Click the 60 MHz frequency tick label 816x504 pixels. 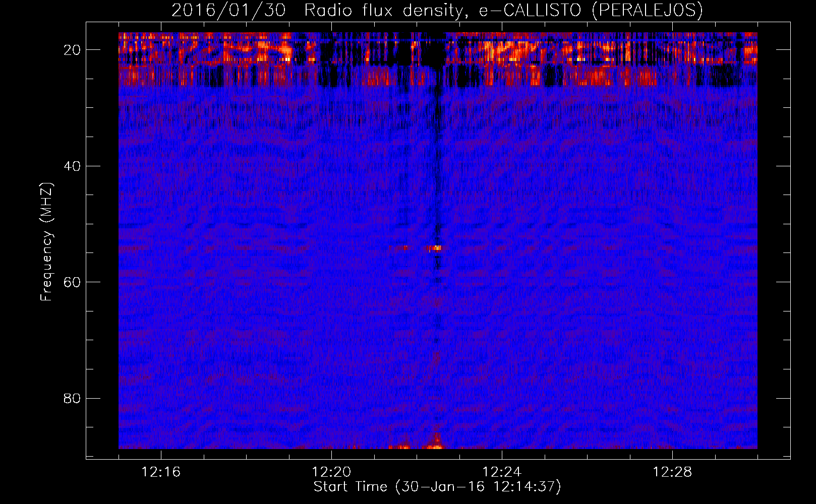(x=73, y=282)
